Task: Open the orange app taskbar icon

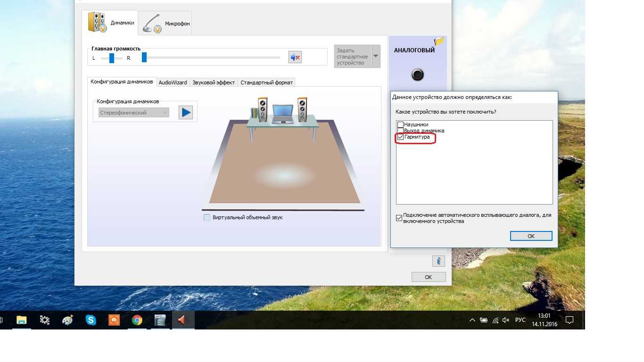Action: click(114, 320)
